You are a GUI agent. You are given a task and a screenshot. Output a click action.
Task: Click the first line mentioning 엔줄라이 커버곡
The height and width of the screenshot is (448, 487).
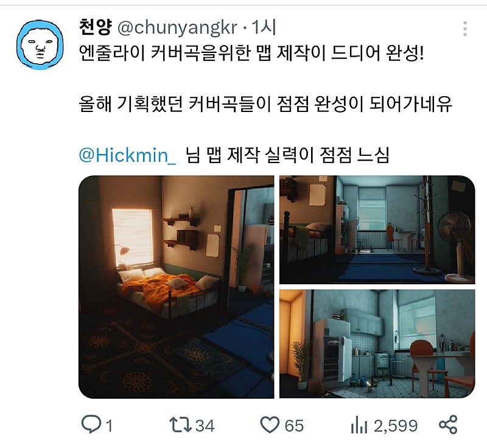(x=251, y=53)
